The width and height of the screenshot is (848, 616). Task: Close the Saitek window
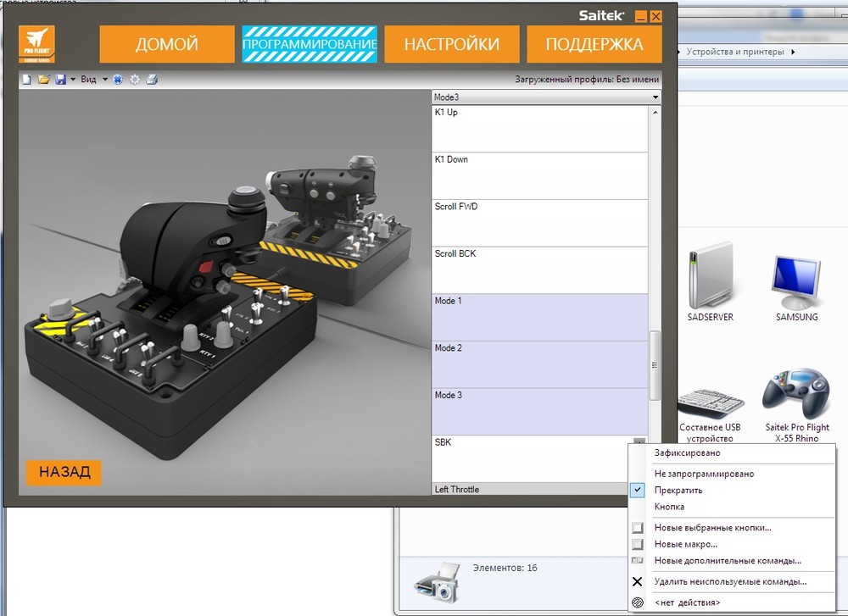[656, 17]
